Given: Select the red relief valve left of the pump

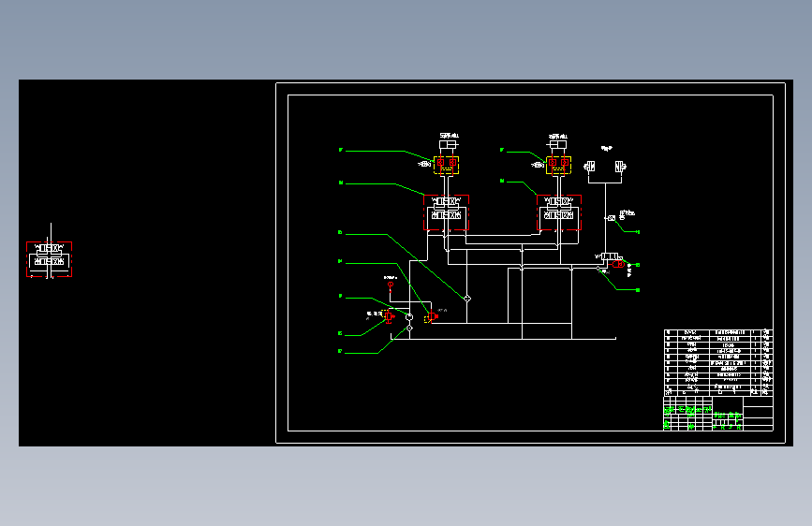Looking at the screenshot, I should click(x=389, y=316).
